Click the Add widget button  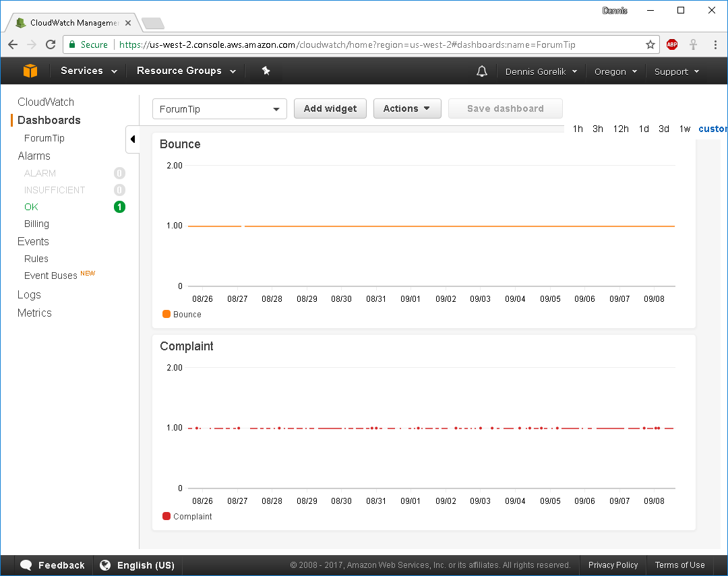(330, 108)
